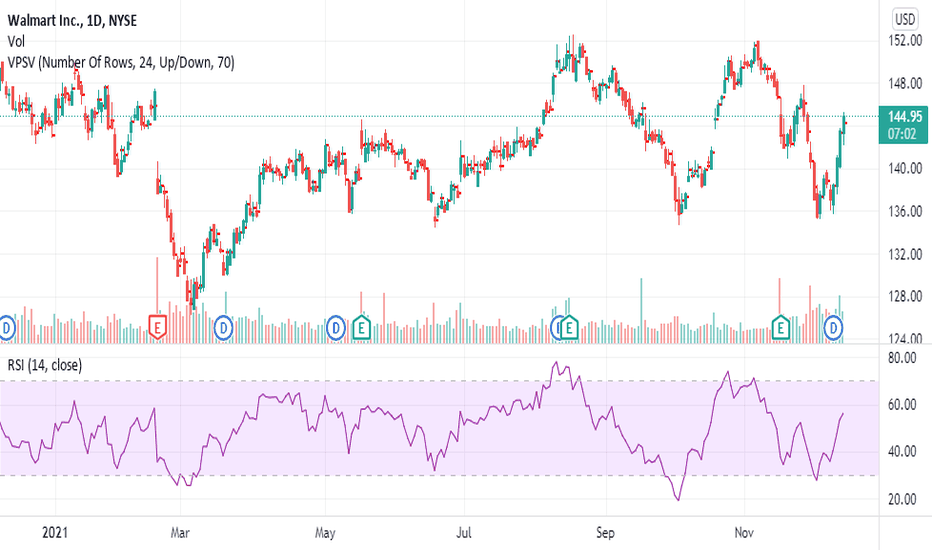Click the Walmart Inc., 1D, NYSE title
Image resolution: width=932 pixels, height=550 pixels.
click(72, 21)
